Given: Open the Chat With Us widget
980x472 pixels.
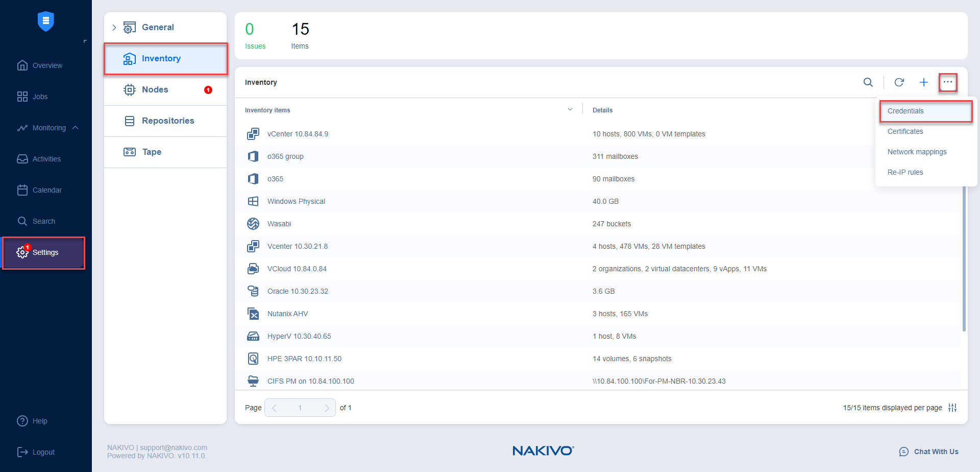Looking at the screenshot, I should click(929, 452).
